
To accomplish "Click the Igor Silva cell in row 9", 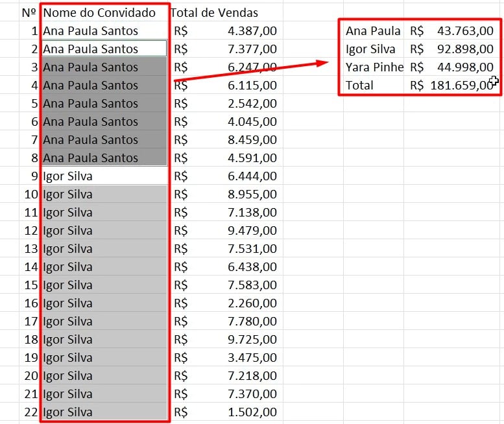I will tap(104, 176).
